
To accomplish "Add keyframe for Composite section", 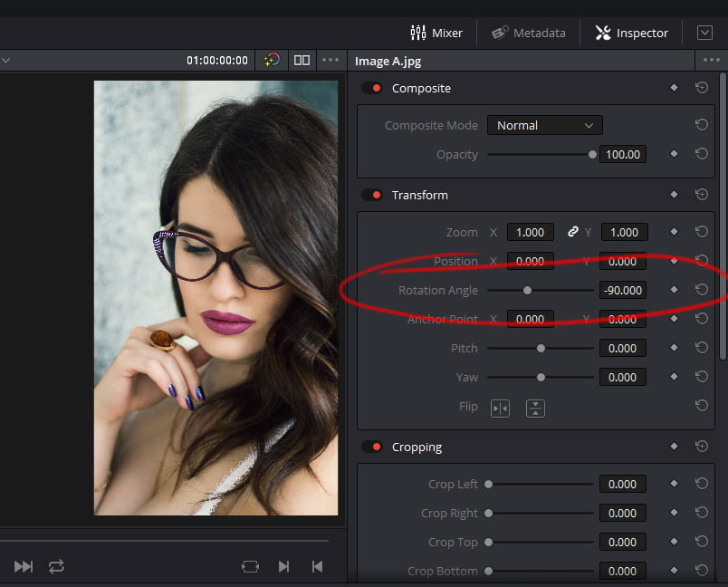I will [674, 87].
